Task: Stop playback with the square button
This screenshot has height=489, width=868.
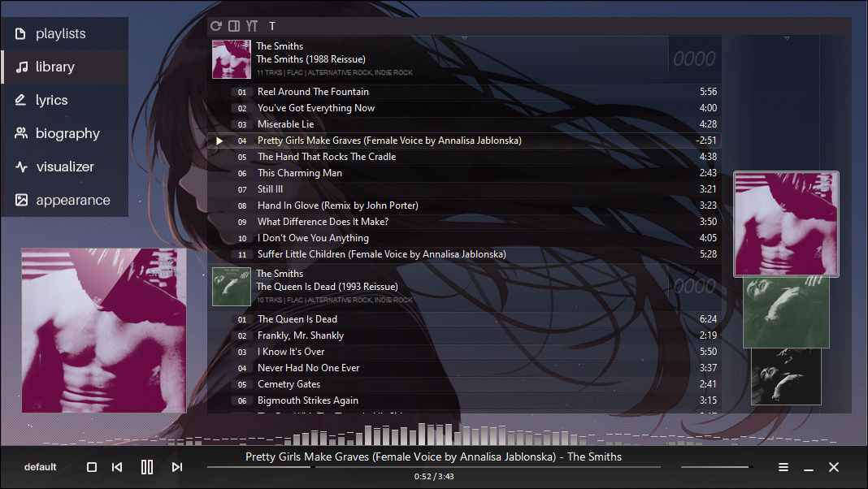Action: point(92,467)
